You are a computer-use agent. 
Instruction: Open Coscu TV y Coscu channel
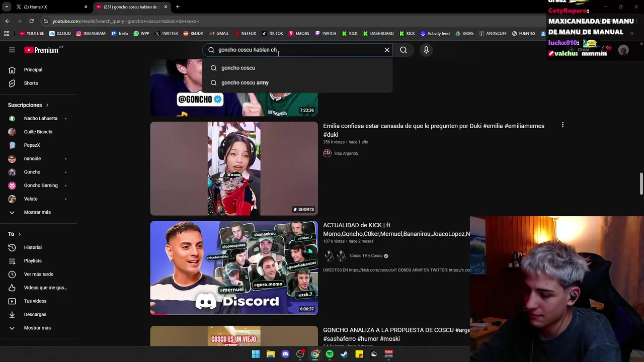(x=366, y=256)
